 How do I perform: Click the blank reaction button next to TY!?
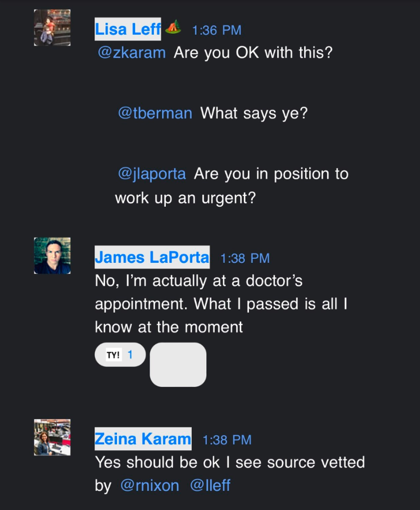(x=178, y=364)
